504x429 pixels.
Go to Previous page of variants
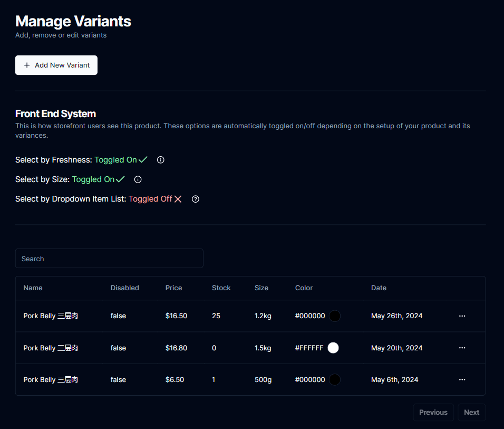[433, 413]
